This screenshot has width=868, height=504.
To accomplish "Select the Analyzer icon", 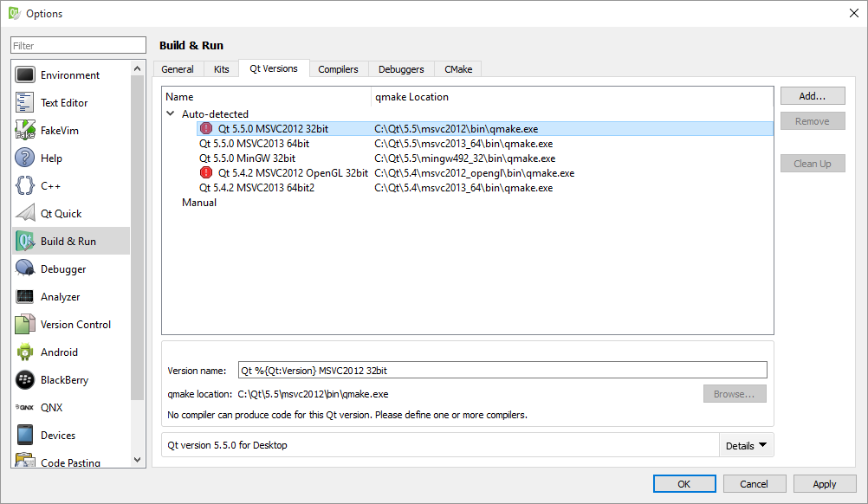I will click(x=25, y=296).
